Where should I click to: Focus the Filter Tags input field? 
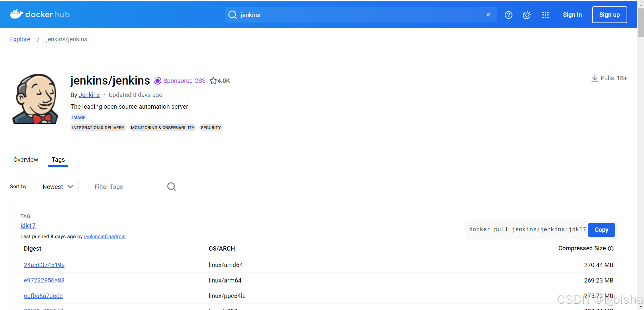tap(135, 187)
